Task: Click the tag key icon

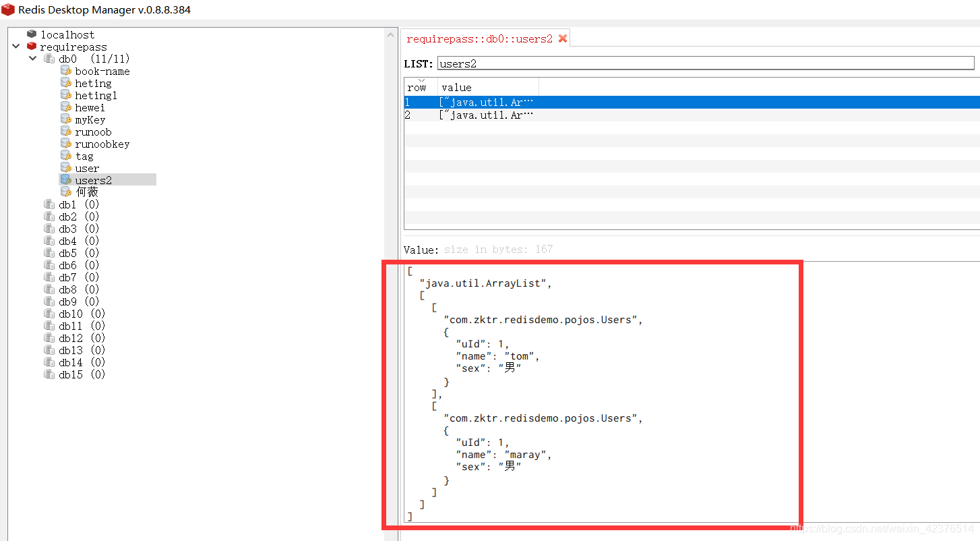Action: (65, 156)
